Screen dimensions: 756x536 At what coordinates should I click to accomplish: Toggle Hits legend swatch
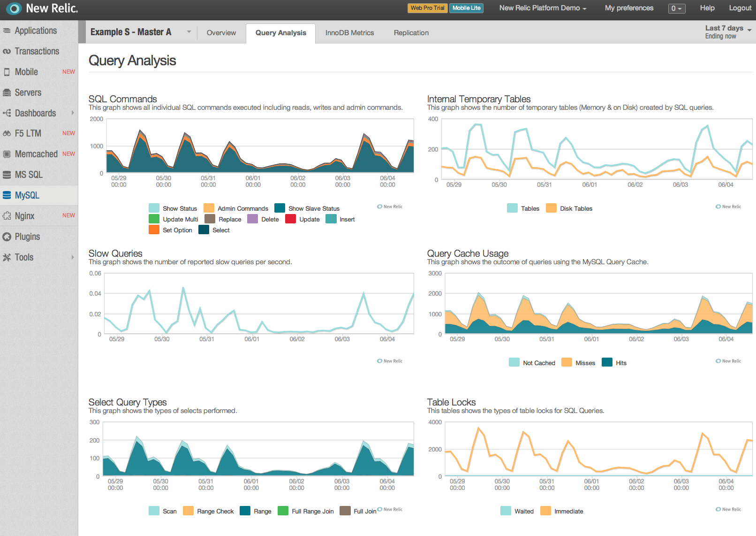[x=607, y=362]
